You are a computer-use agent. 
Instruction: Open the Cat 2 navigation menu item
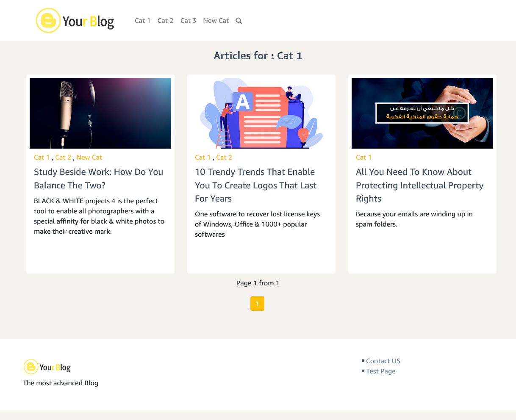[165, 21]
